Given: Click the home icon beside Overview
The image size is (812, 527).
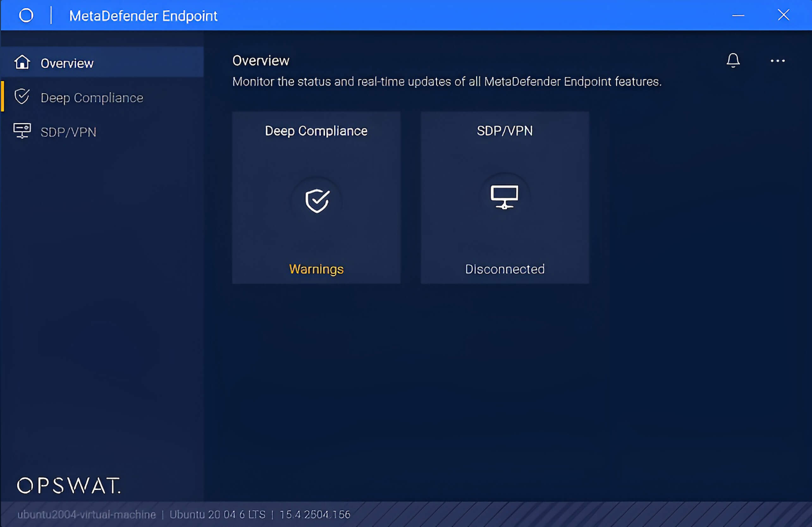Looking at the screenshot, I should pos(22,62).
